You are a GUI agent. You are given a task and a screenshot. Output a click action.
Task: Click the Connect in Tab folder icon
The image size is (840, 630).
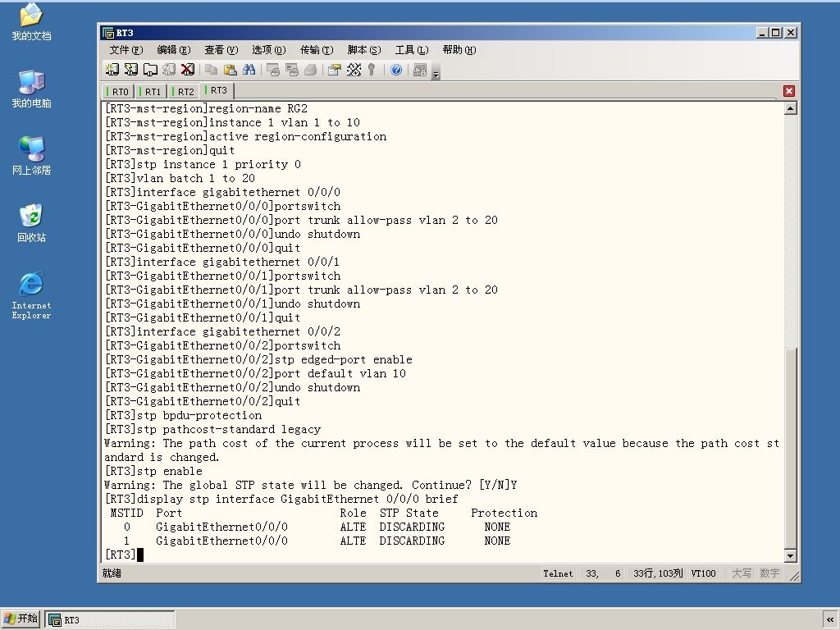point(150,70)
